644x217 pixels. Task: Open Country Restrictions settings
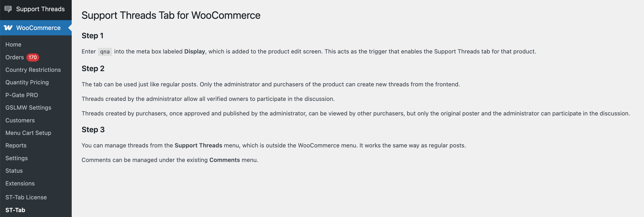(x=33, y=70)
